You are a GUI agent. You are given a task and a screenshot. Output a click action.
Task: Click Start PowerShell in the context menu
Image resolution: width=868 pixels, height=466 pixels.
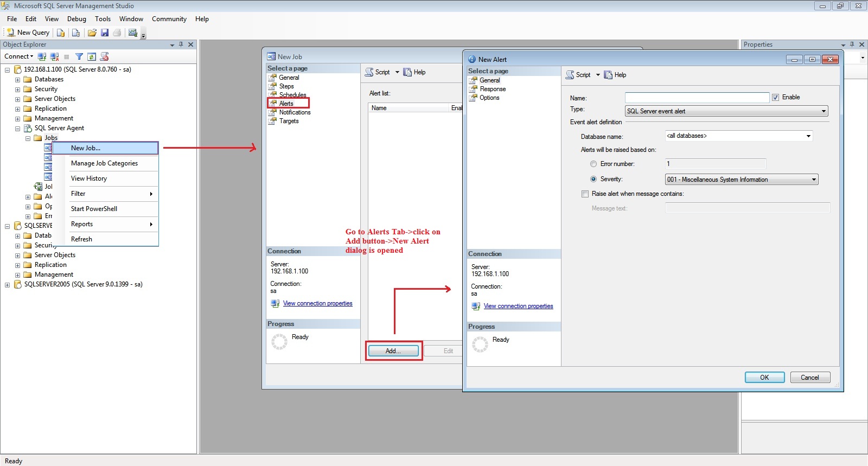[x=105, y=209]
